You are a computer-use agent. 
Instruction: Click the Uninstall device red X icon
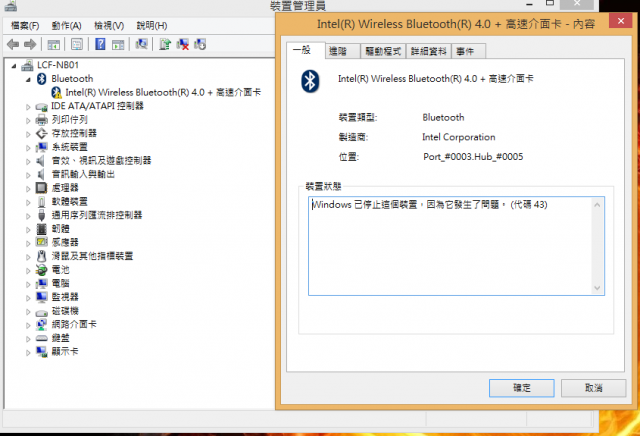tap(182, 44)
